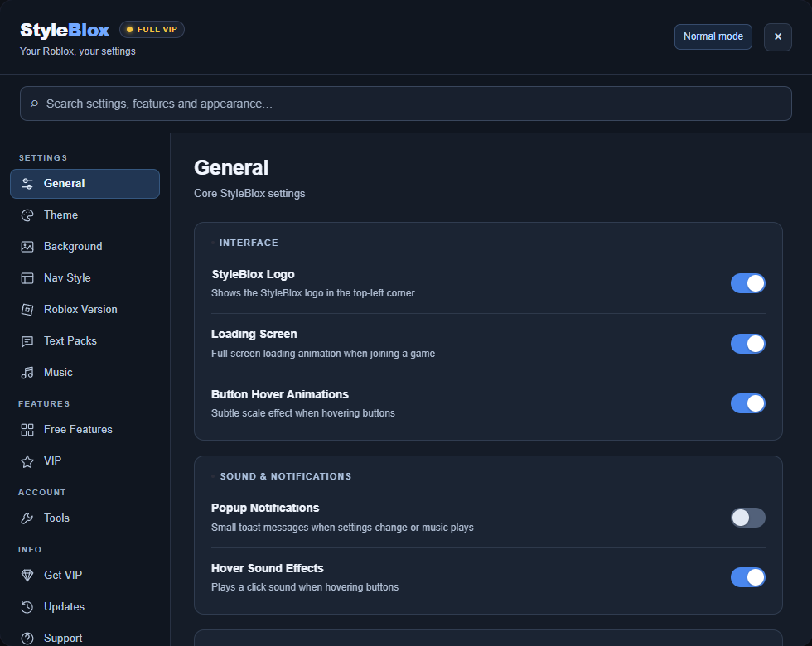Click the Text Packs message icon
This screenshot has width=812, height=646.
coord(27,341)
